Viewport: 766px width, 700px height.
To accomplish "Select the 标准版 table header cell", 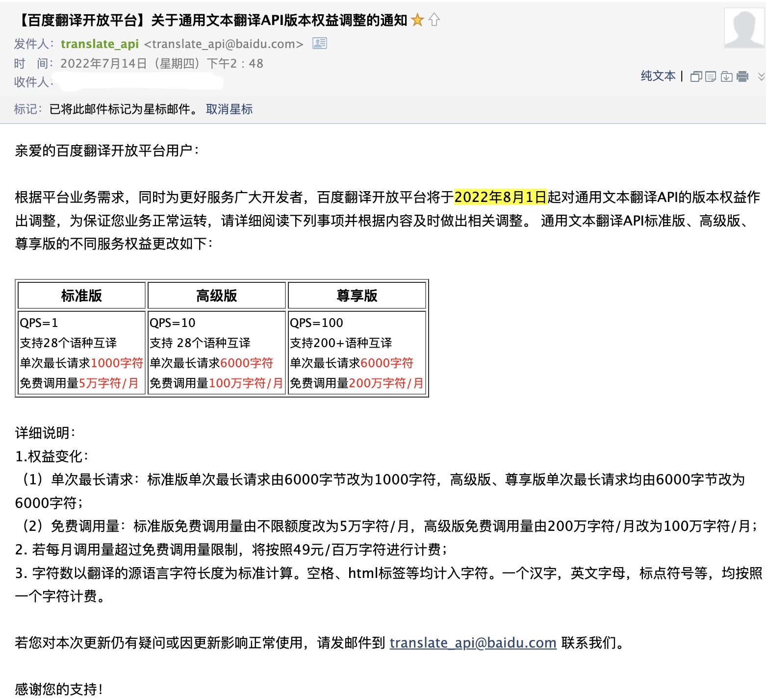I will [x=81, y=296].
